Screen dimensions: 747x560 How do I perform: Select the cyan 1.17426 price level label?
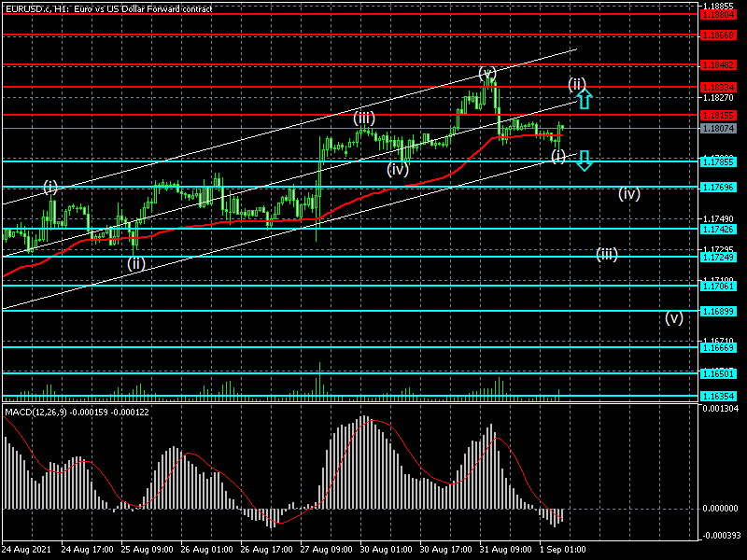723,229
